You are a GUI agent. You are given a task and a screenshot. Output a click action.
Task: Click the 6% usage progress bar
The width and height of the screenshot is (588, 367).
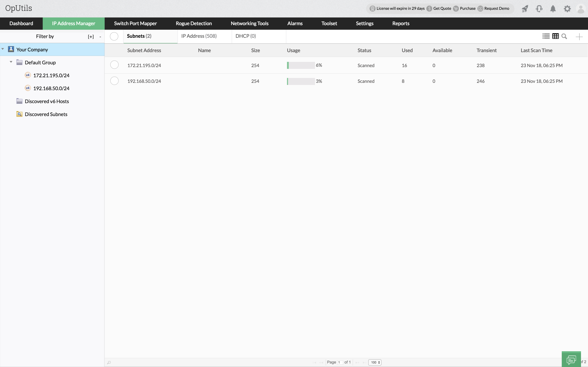pos(301,65)
